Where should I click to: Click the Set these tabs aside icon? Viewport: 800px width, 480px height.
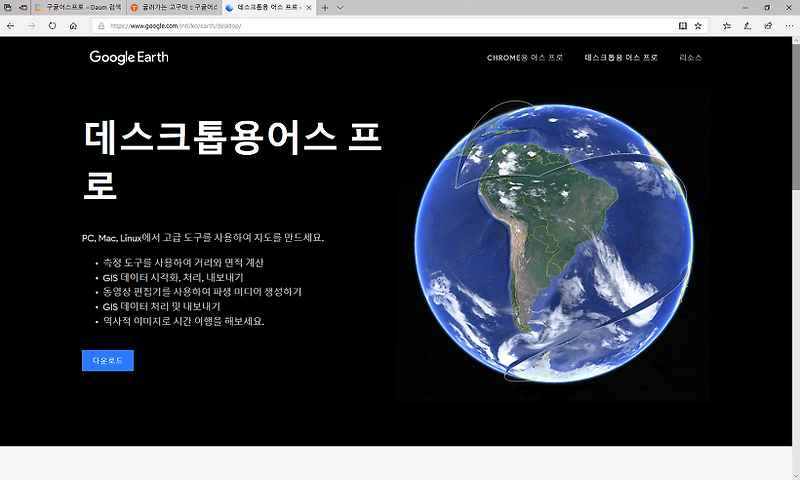23,8
